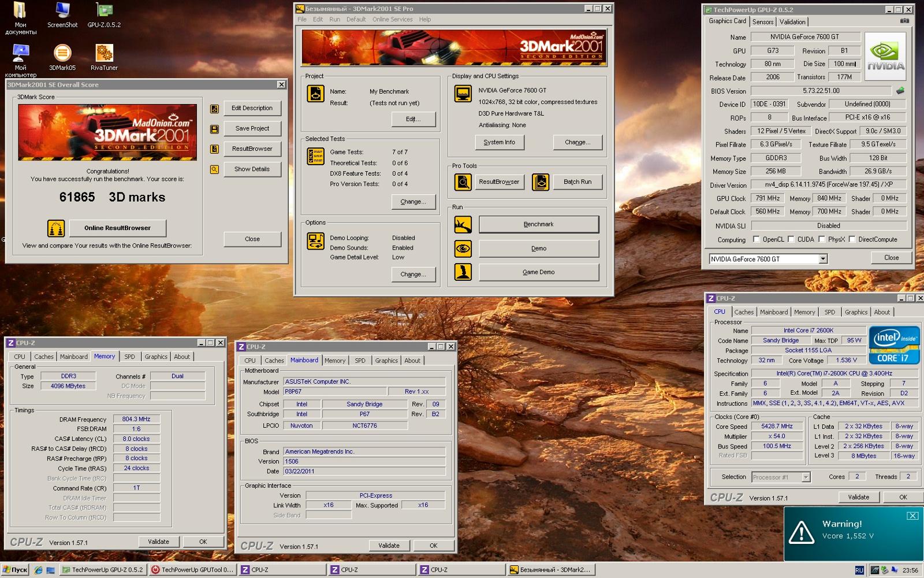Click the Пуск Start button
This screenshot has width=924, height=578.
[x=15, y=570]
